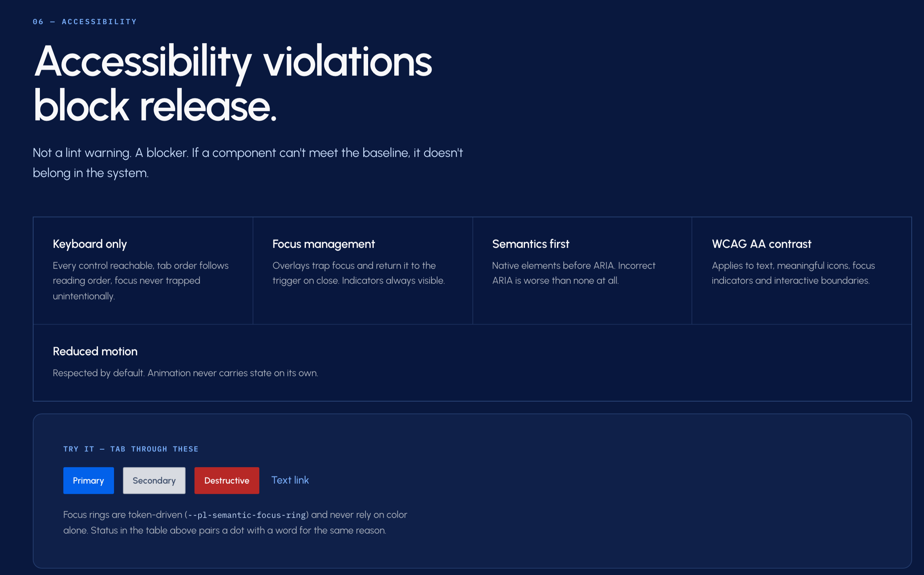
Task: Click the 'Status in the table above' sentence
Action: (238, 530)
